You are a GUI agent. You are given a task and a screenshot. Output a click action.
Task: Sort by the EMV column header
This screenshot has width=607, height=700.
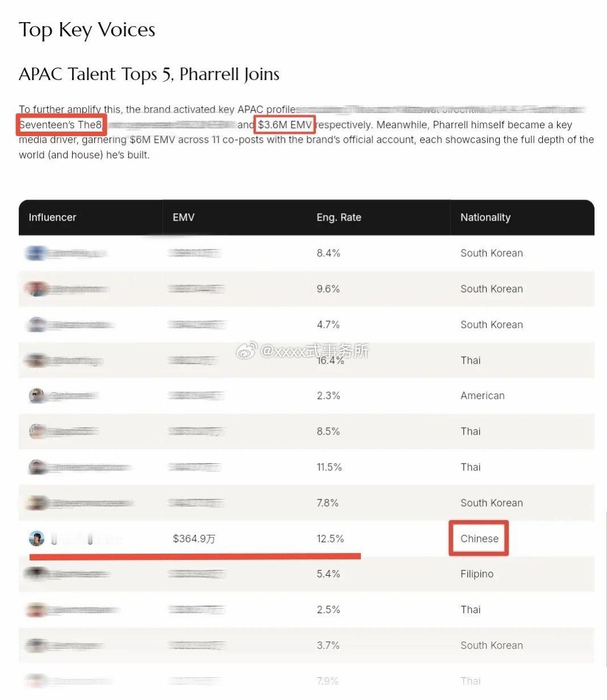(x=183, y=217)
